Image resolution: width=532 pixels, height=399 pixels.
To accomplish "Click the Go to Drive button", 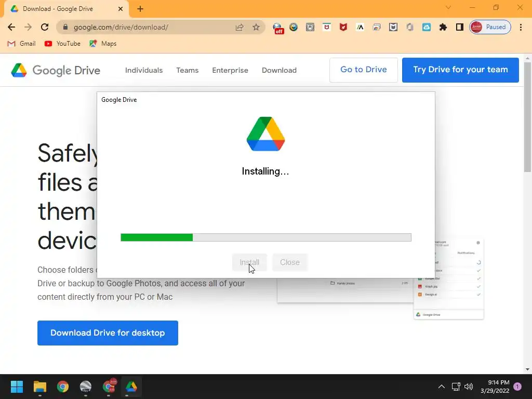I will [363, 70].
